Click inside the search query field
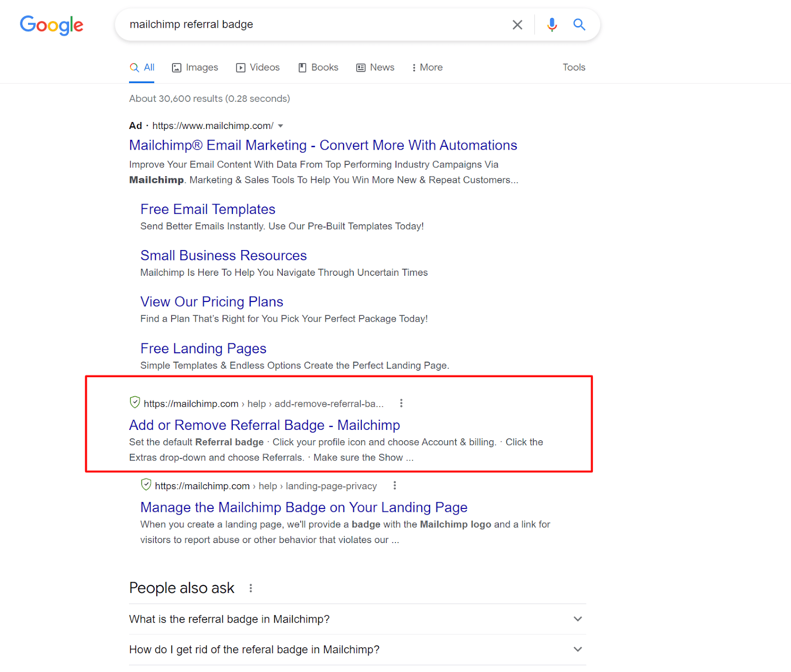The image size is (791, 672). coord(316,25)
